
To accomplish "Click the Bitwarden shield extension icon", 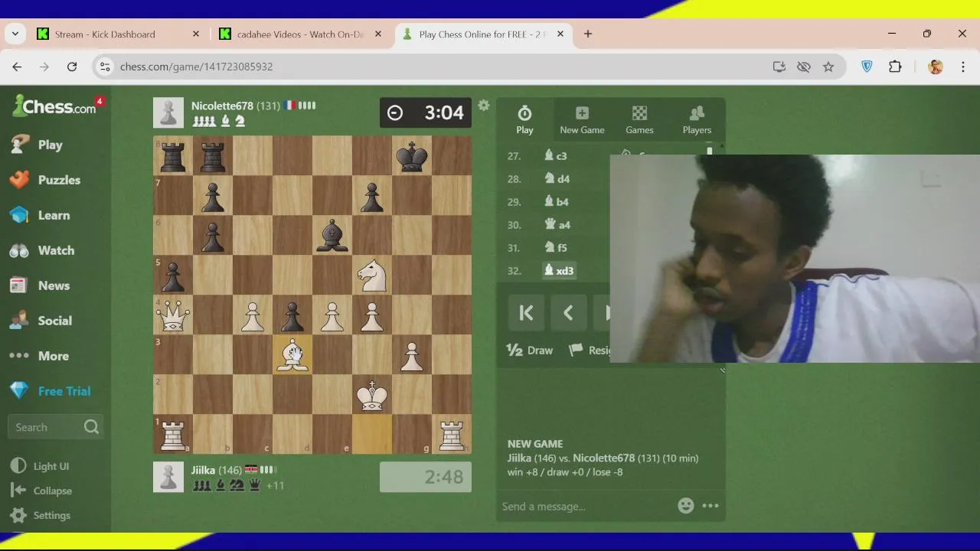I will click(x=867, y=67).
